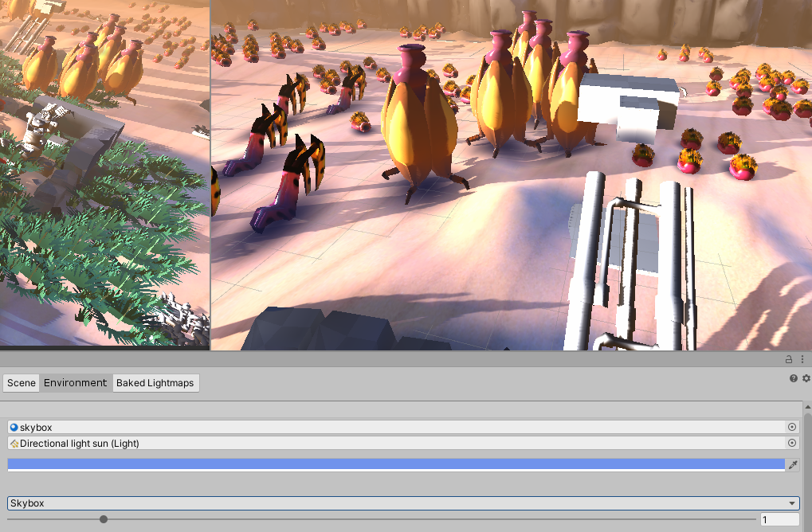Toggle the padlock to lock the Lighting panel
Screen dimensions: 812x532
pyautogui.click(x=787, y=359)
